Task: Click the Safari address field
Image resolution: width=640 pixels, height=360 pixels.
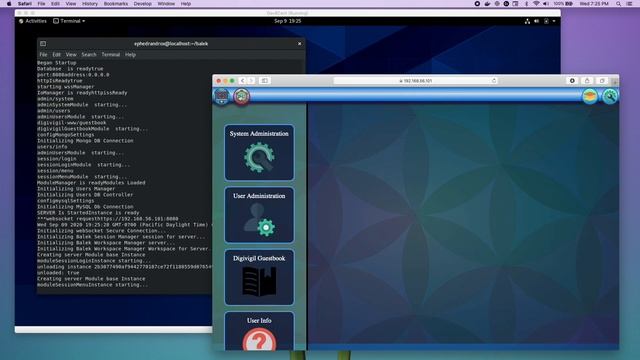Action: coord(416,81)
